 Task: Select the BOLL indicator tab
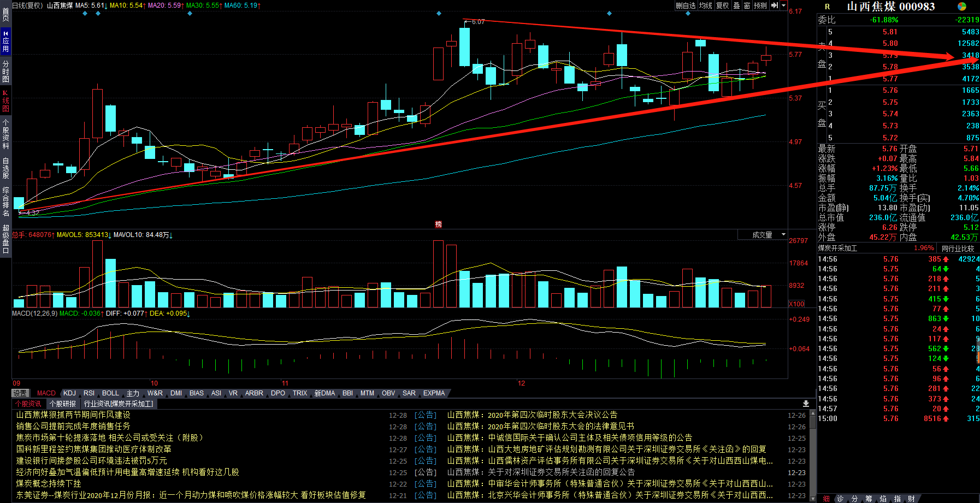pyautogui.click(x=110, y=393)
